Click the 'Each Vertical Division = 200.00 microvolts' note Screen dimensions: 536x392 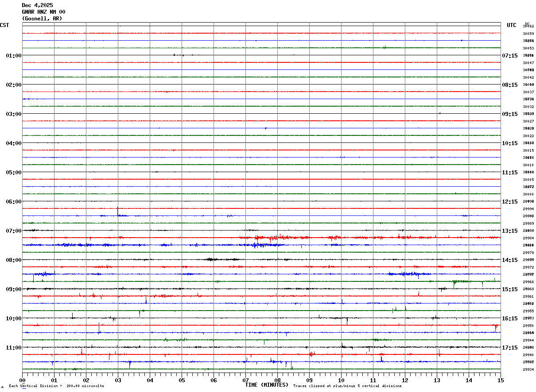(x=56, y=386)
